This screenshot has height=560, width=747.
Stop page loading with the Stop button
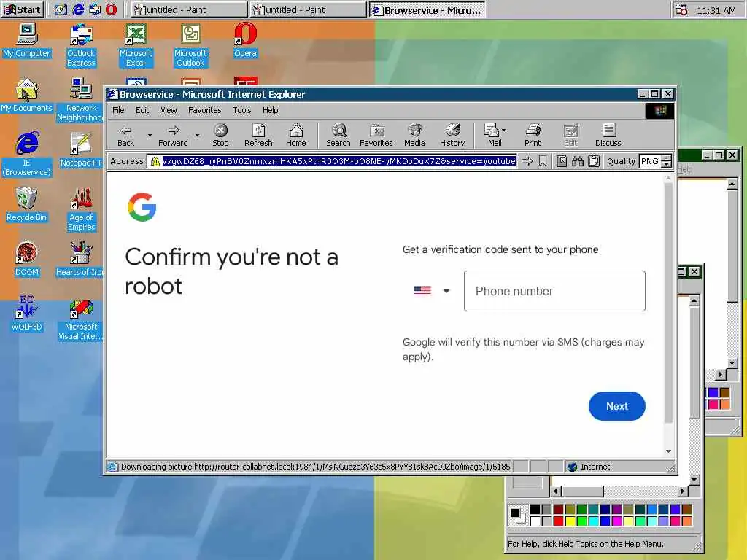point(220,135)
